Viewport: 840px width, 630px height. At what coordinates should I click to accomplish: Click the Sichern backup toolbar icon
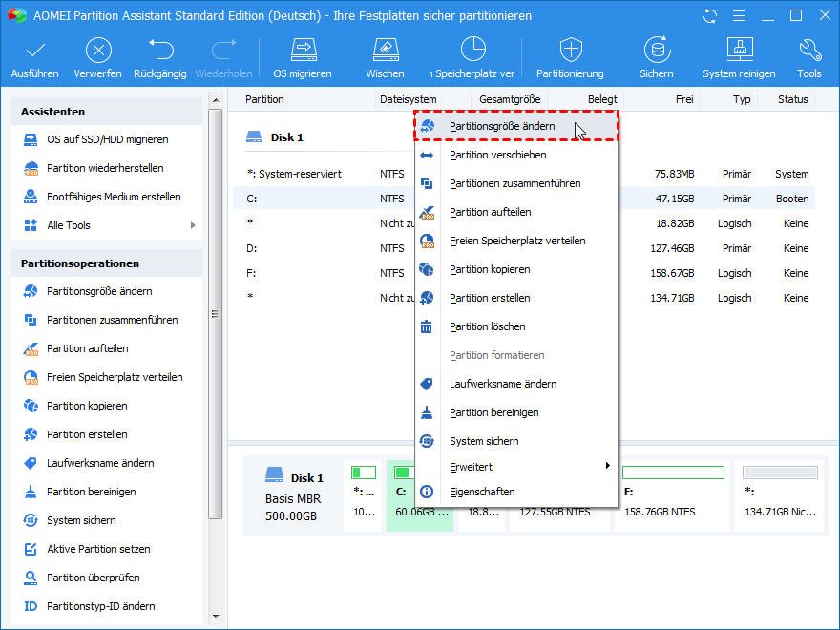(x=657, y=50)
